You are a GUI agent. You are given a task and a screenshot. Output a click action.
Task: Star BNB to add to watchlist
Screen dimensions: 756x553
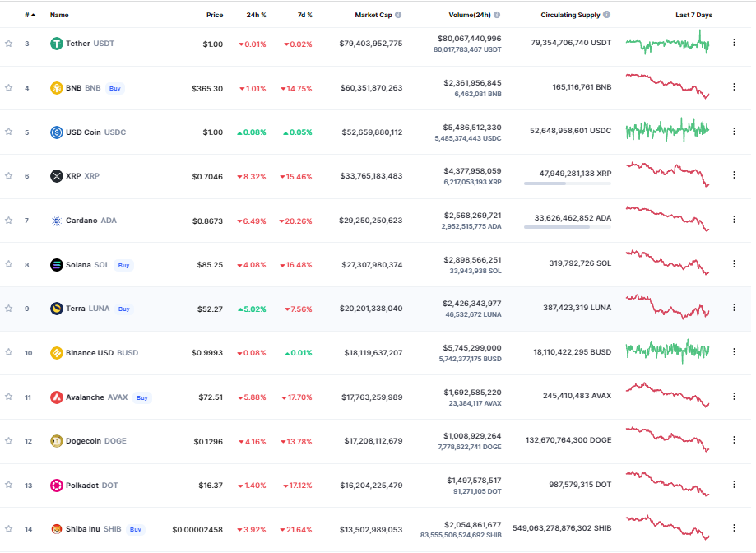[9, 88]
